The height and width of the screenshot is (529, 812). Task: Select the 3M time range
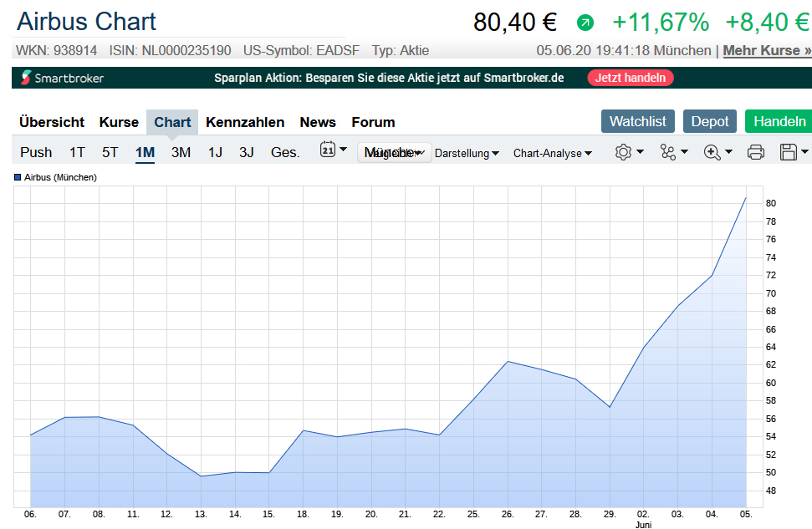pos(181,152)
